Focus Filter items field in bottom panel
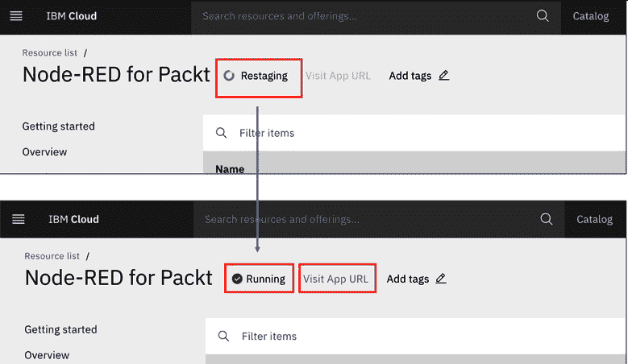The image size is (628, 364). [x=415, y=336]
